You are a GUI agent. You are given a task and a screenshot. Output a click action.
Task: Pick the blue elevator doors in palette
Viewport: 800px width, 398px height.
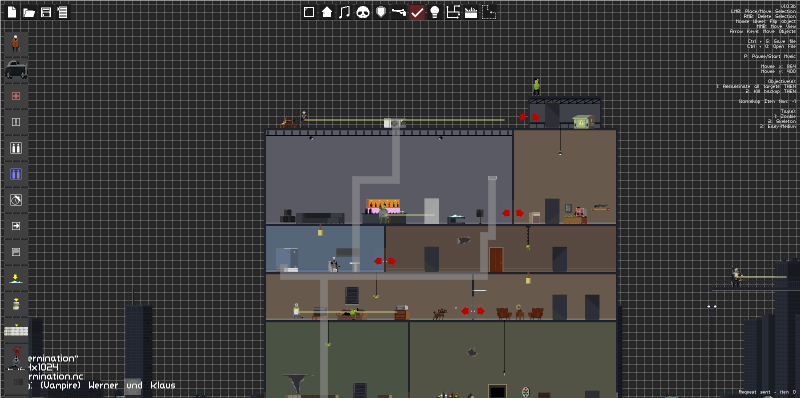(16, 174)
